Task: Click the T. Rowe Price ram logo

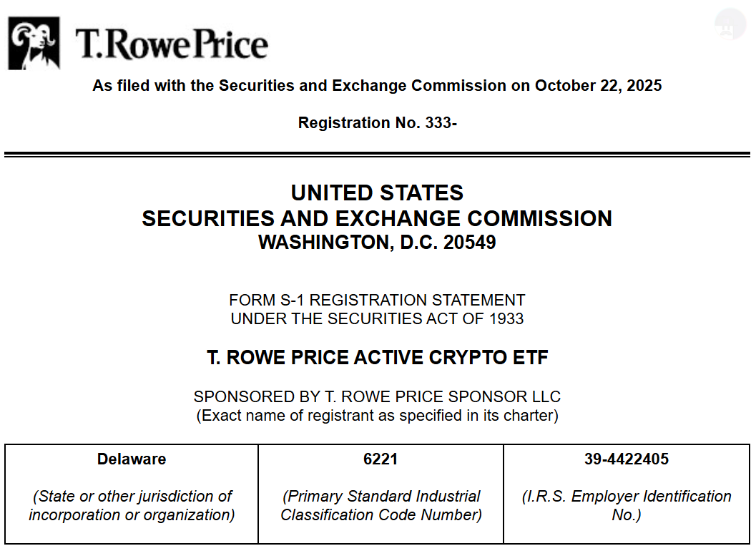Action: [34, 44]
